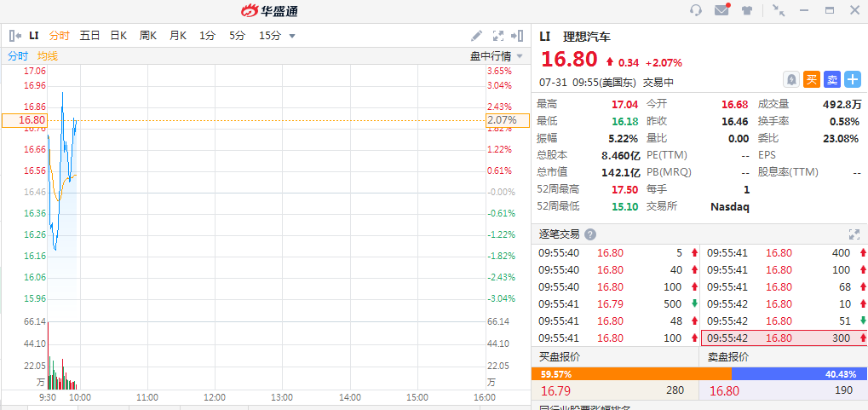Open the mail messages icon
This screenshot has width=868, height=410.
[721, 10]
